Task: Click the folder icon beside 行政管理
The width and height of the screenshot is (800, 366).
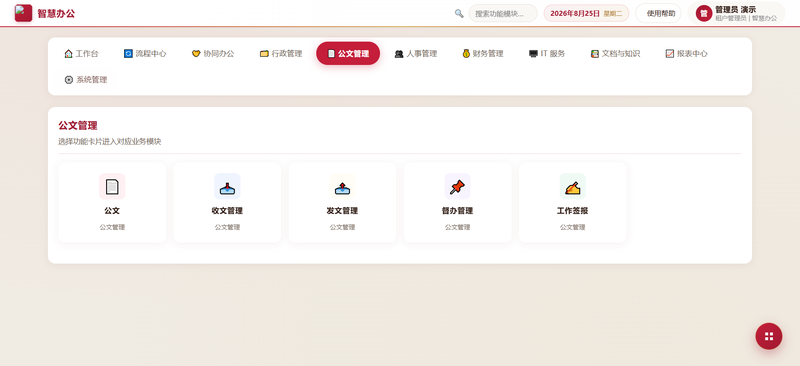Action: 264,54
